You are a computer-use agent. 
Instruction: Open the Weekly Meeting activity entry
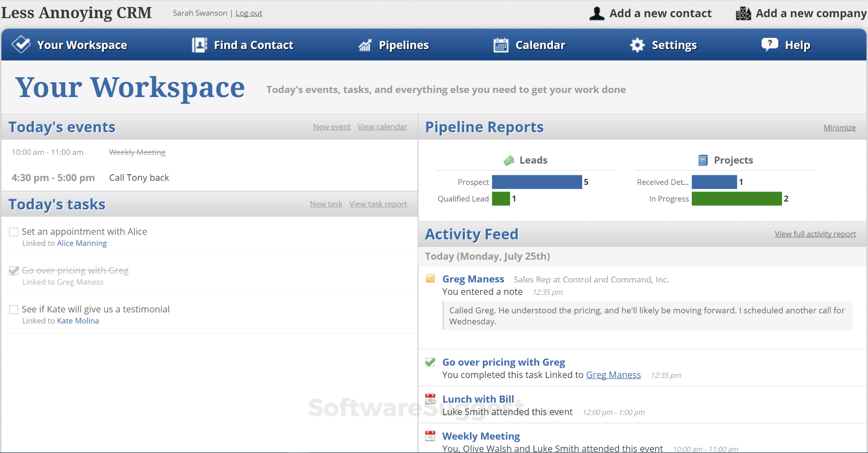(481, 436)
